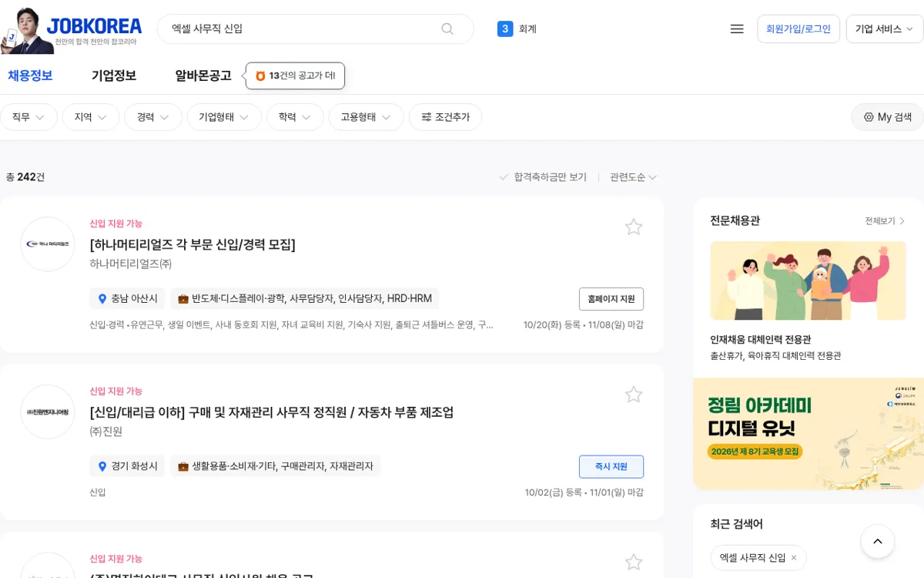Open 정림 아카데미 디지털 유닛 ad banner

808,434
